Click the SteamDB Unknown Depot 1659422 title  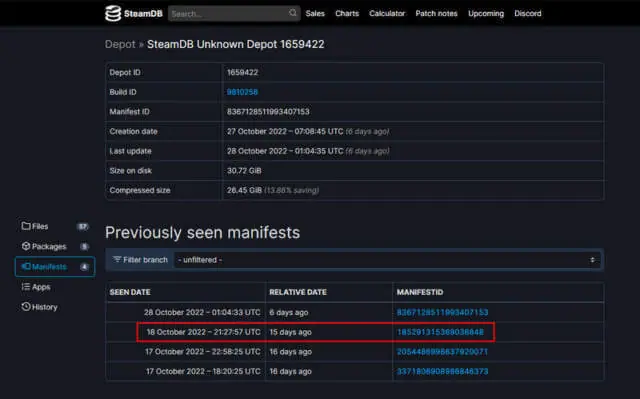[236, 44]
